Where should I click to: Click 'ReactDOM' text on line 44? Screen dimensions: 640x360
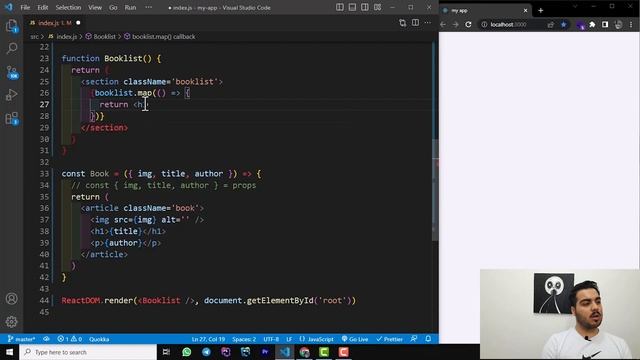81,301
